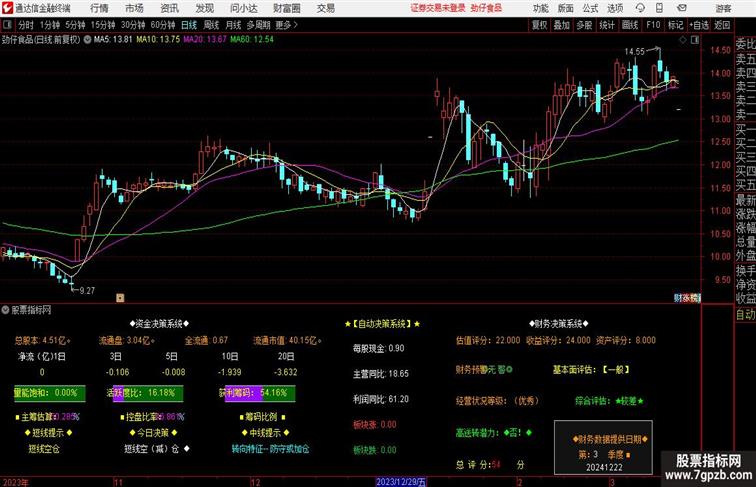Switch to the 60分钟 period tab
Viewport: 756px width, 487px height.
coord(163,25)
